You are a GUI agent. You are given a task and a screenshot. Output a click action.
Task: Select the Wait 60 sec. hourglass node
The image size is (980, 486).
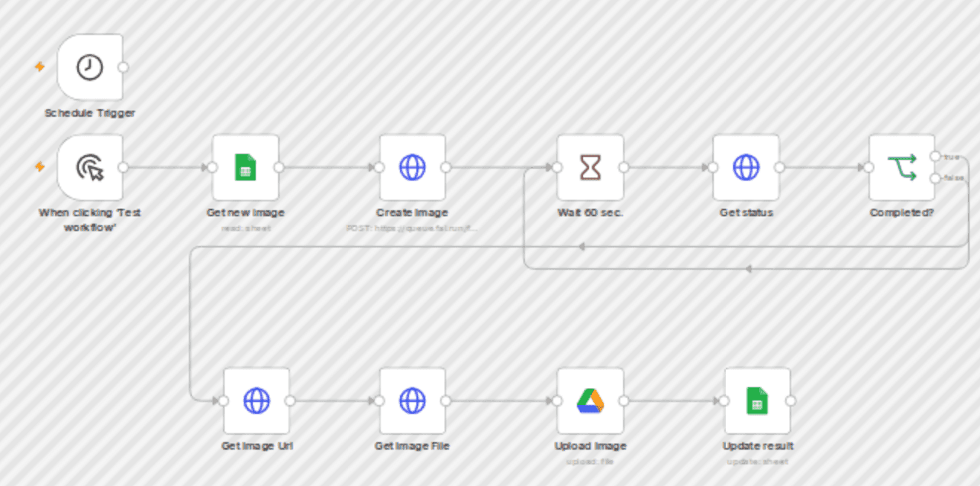coord(590,167)
